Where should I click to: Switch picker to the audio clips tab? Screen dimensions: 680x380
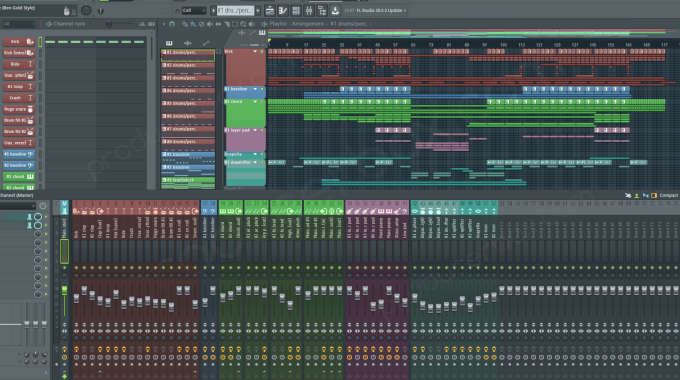point(187,43)
